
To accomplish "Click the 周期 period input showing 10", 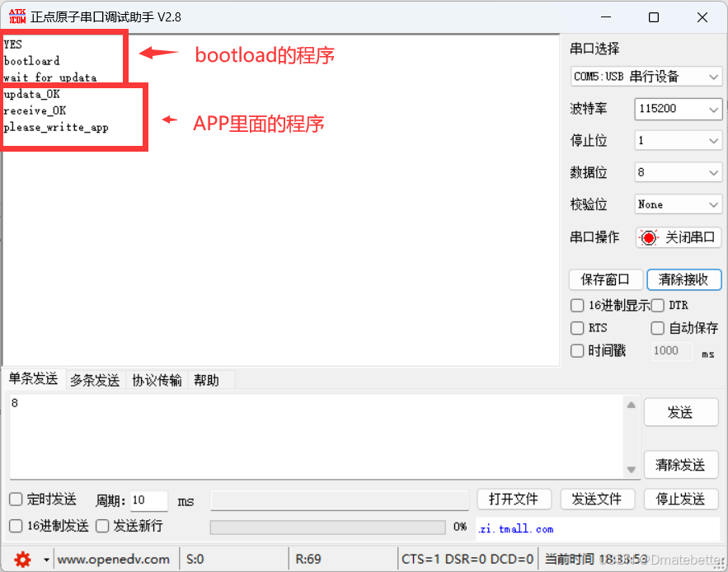I will (x=148, y=500).
